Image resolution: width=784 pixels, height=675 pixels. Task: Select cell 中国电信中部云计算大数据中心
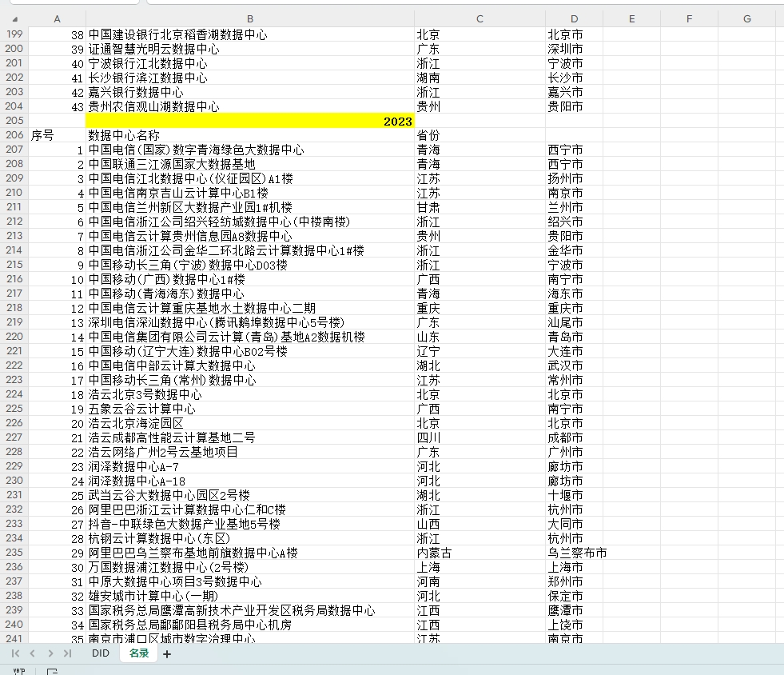click(250, 365)
